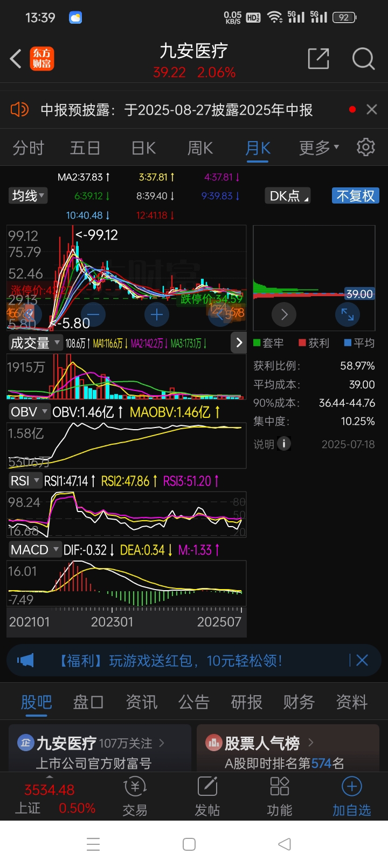Tap 九安医疗 enterprise badge icon
388x868 pixels.
tap(25, 743)
